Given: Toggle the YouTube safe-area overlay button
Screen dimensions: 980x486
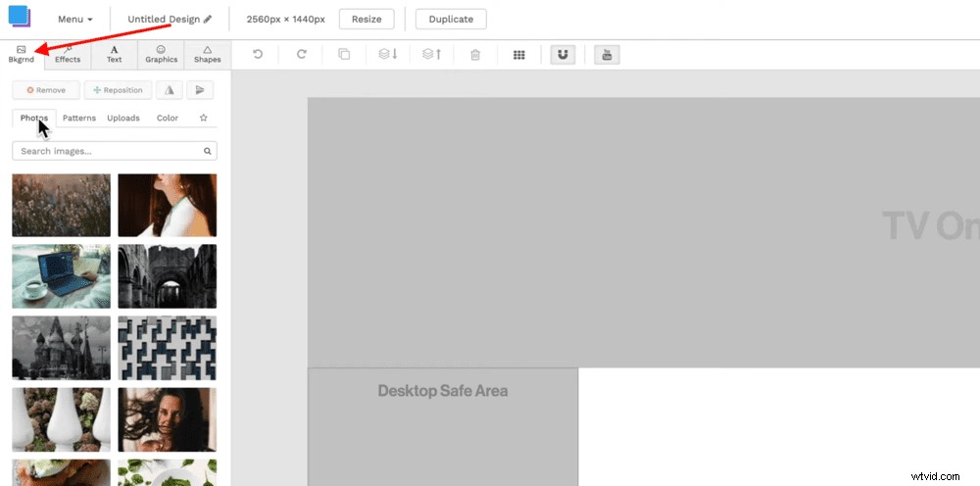Looking at the screenshot, I should [607, 55].
